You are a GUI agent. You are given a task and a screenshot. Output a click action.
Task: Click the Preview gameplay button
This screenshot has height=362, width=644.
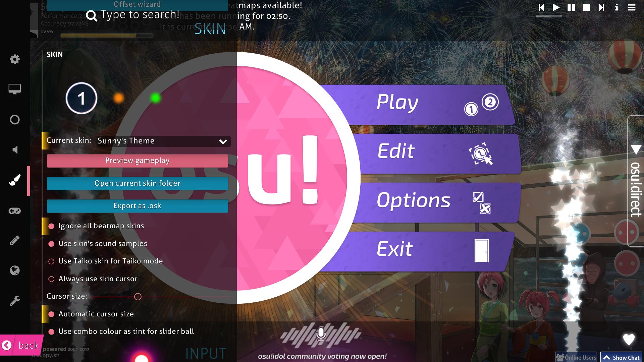[x=137, y=160]
